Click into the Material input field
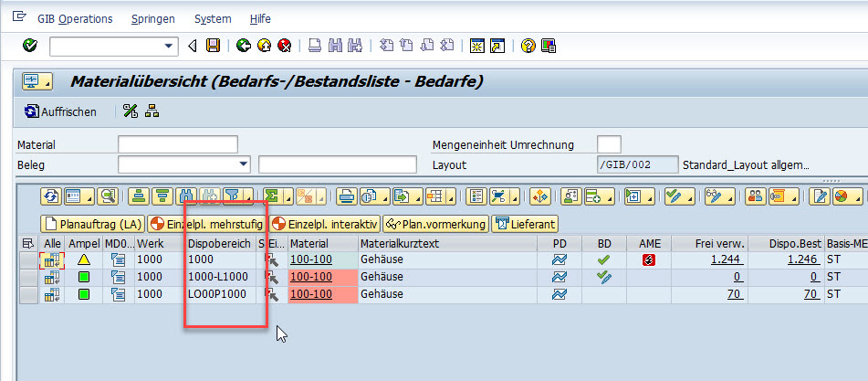The image size is (868, 381). [x=178, y=144]
